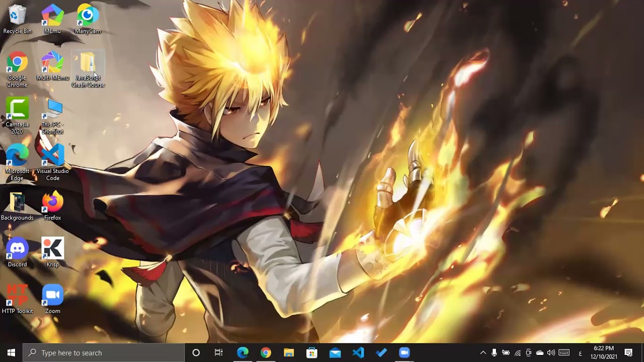644x362 pixels.
Task: Click the input language indicator
Action: coord(580,353)
